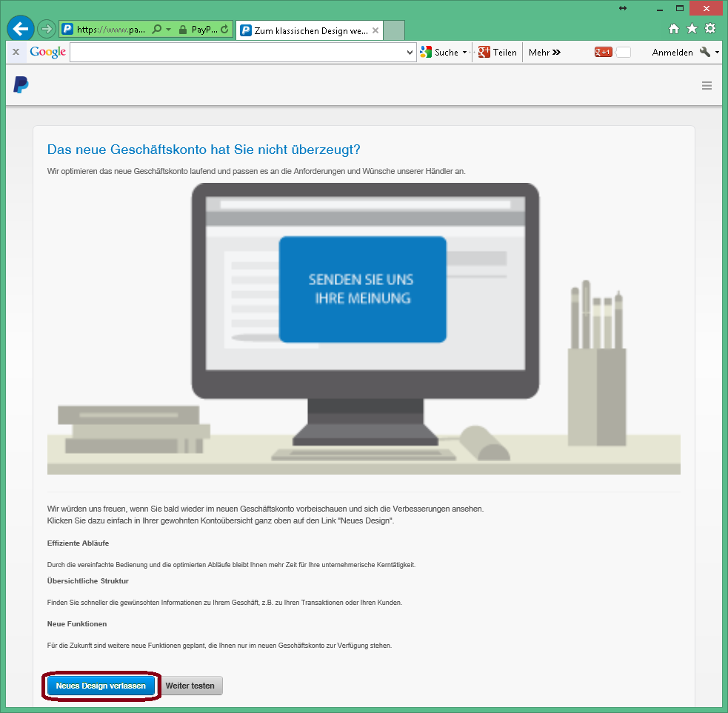The image size is (728, 713).
Task: Click Anmelden in the Google toolbar
Action: pyautogui.click(x=672, y=53)
